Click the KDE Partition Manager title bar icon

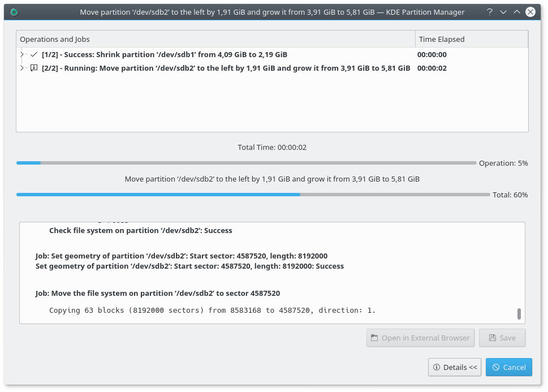pos(14,12)
